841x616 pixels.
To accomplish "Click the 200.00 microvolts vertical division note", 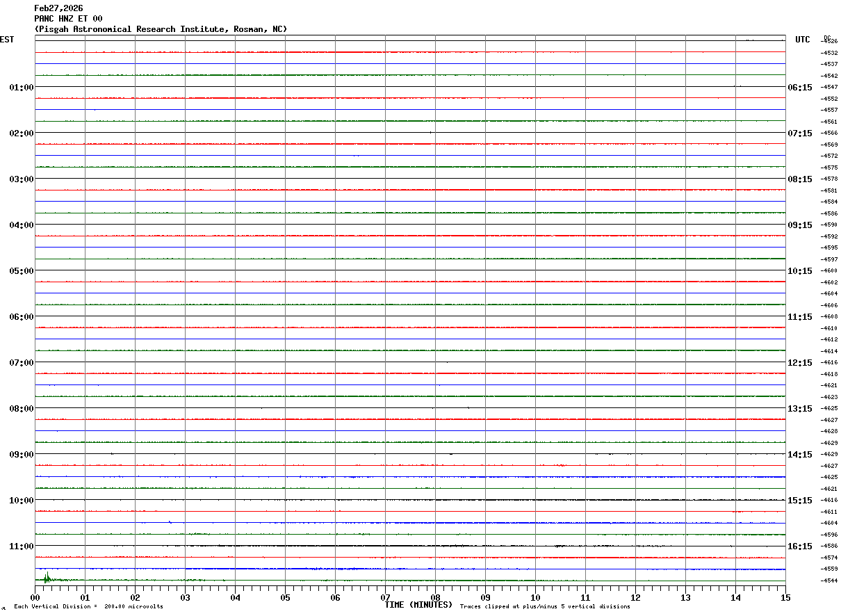I will [x=88, y=606].
